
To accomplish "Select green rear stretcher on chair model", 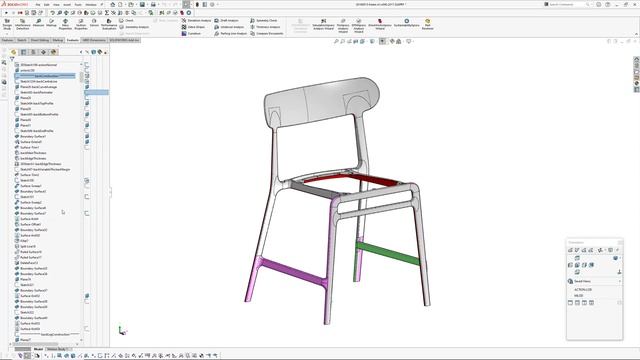I will (387, 253).
